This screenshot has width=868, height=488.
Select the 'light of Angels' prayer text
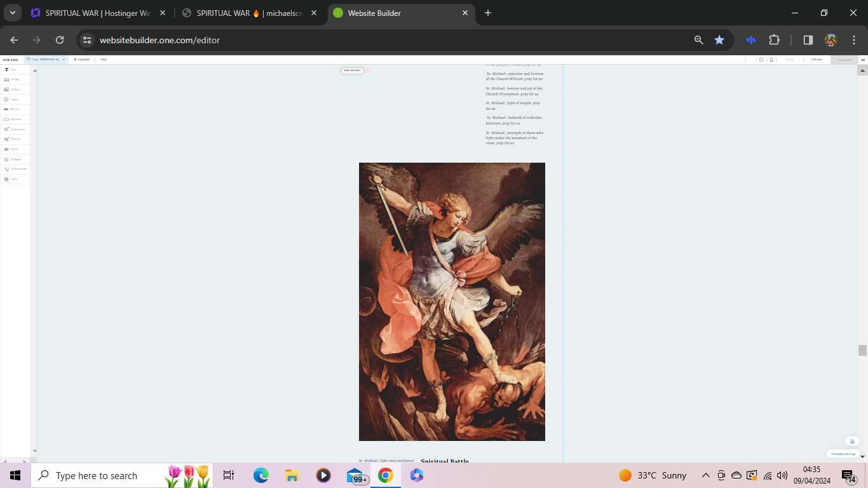[513, 105]
